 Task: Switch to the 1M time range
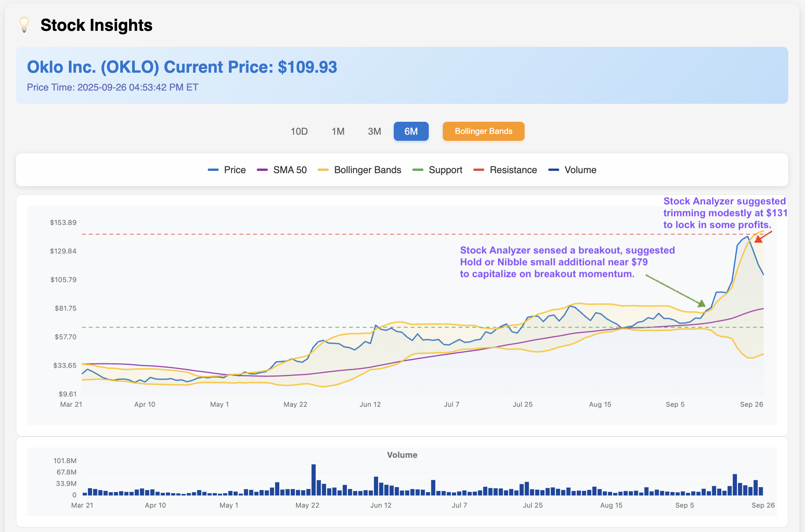(338, 131)
